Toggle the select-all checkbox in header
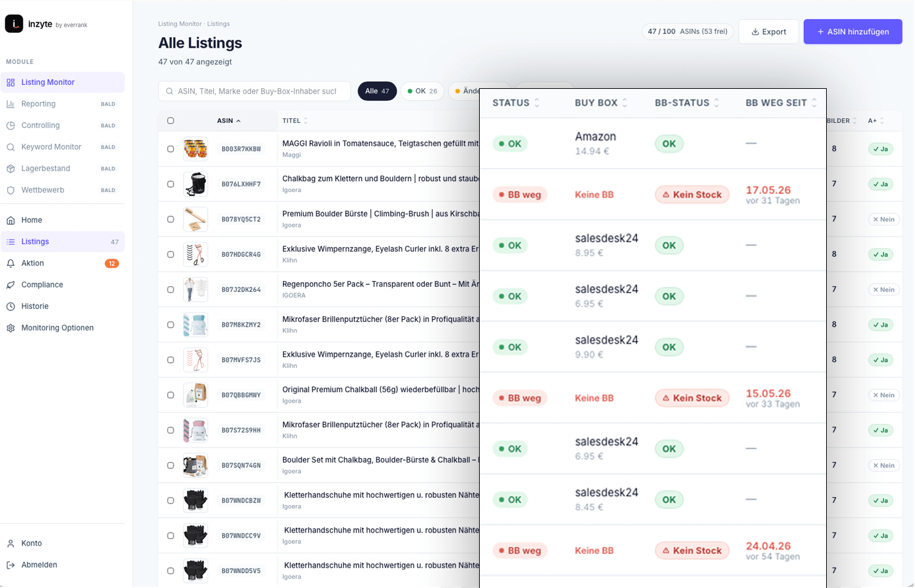 click(171, 121)
